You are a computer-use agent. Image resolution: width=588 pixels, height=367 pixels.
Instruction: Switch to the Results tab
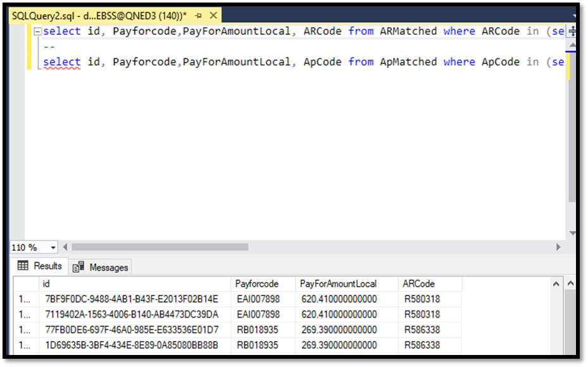click(39, 266)
